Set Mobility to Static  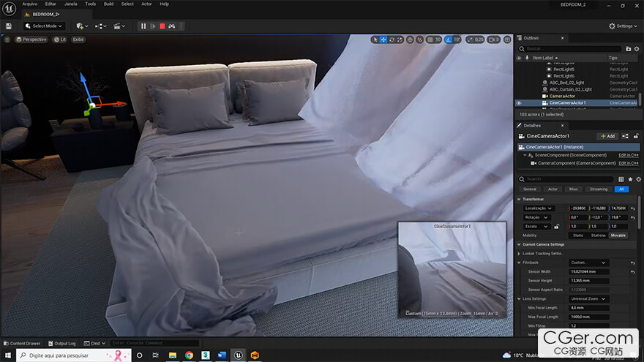(x=578, y=235)
